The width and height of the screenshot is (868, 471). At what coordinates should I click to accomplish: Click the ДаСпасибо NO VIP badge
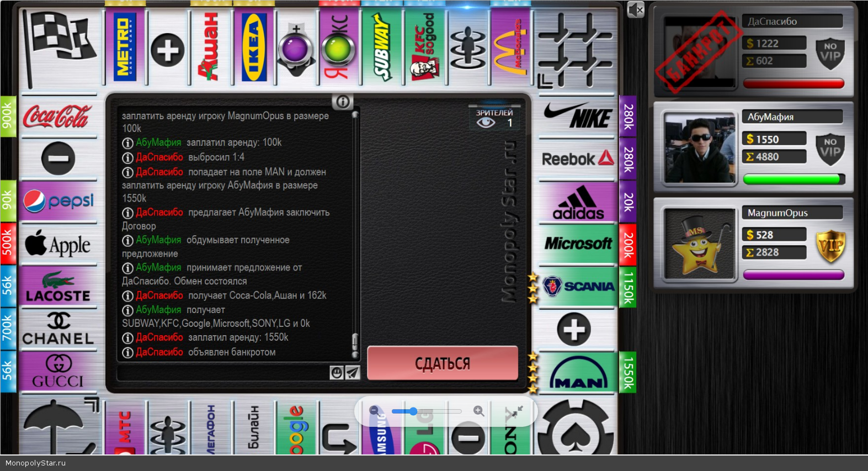coord(830,53)
